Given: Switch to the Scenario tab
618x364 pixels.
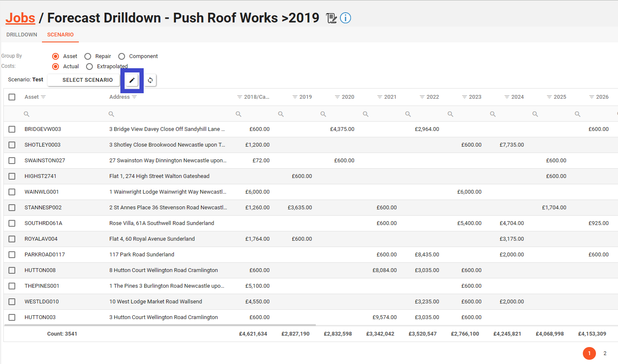Looking at the screenshot, I should (x=60, y=35).
